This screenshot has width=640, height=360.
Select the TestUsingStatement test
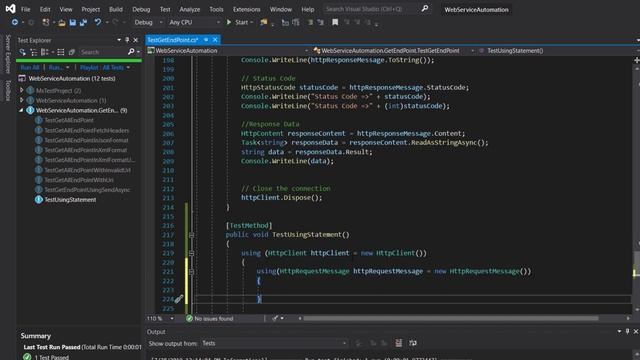pyautogui.click(x=70, y=200)
